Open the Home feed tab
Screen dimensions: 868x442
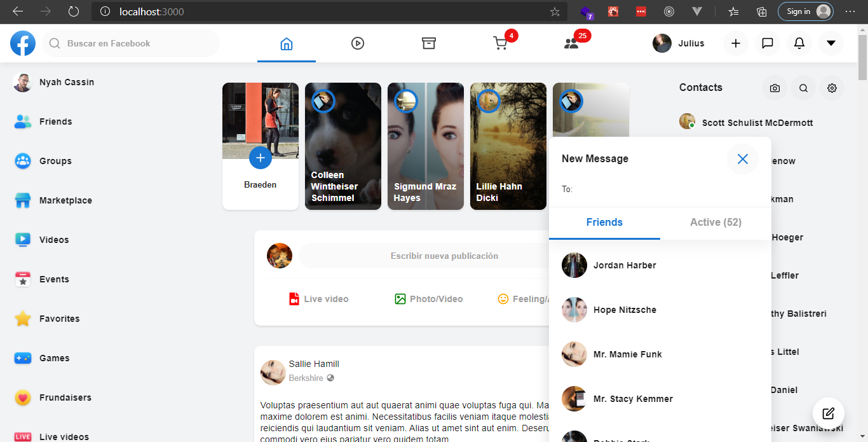287,43
